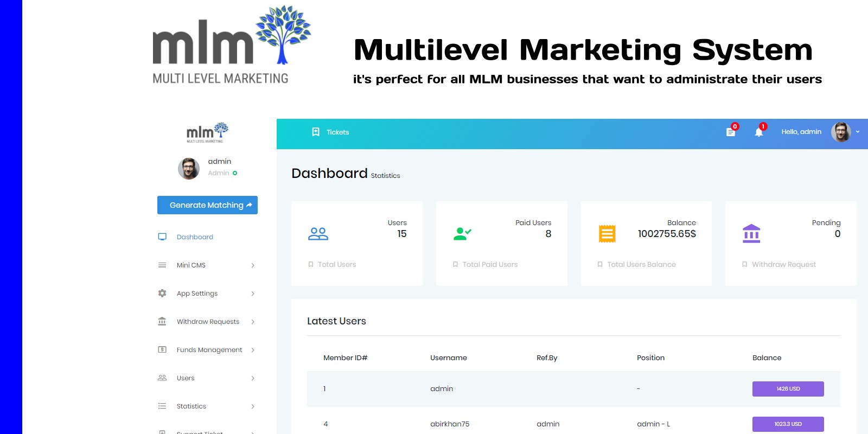868x434 pixels.
Task: Expand the Statistics submenu chevron
Action: point(253,406)
